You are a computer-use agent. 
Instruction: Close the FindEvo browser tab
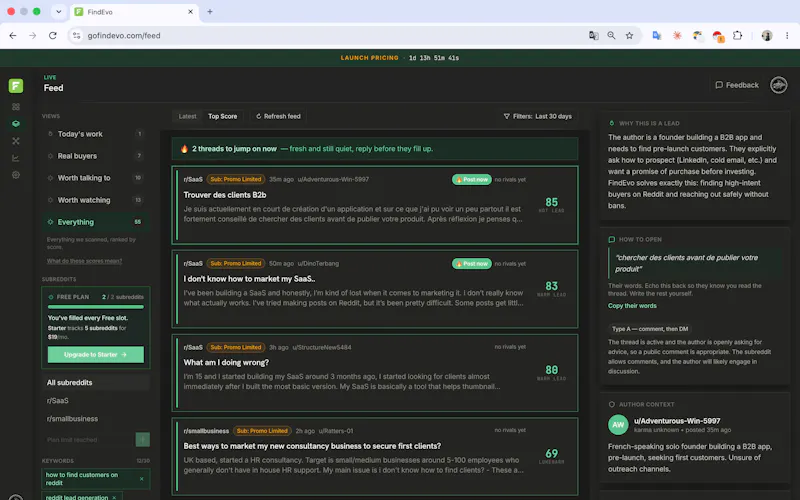click(190, 12)
